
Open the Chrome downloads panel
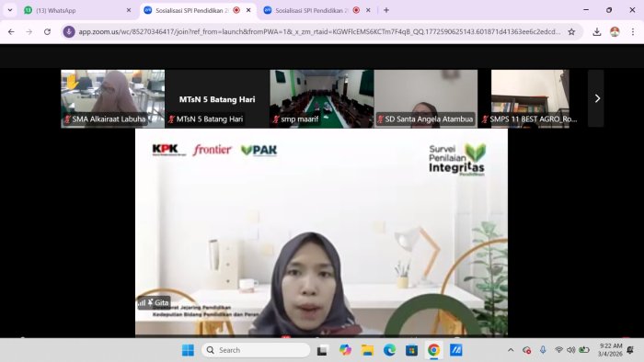pos(597,31)
